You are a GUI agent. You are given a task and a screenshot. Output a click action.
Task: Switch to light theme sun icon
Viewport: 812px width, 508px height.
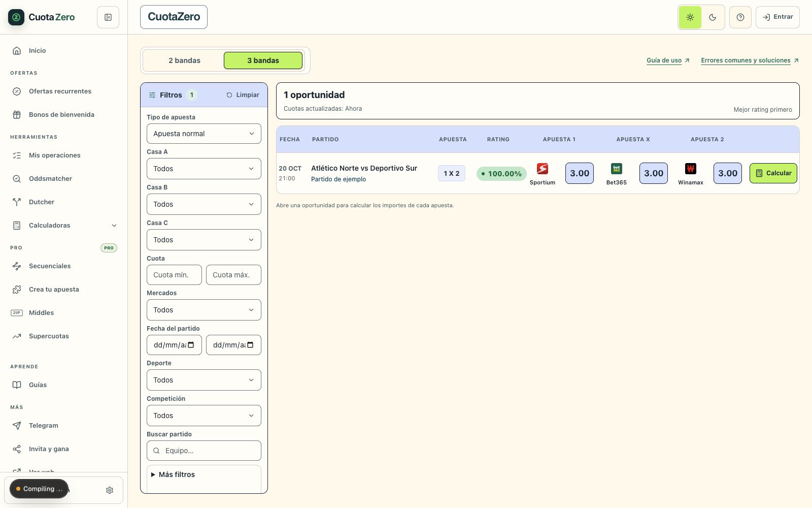[690, 17]
